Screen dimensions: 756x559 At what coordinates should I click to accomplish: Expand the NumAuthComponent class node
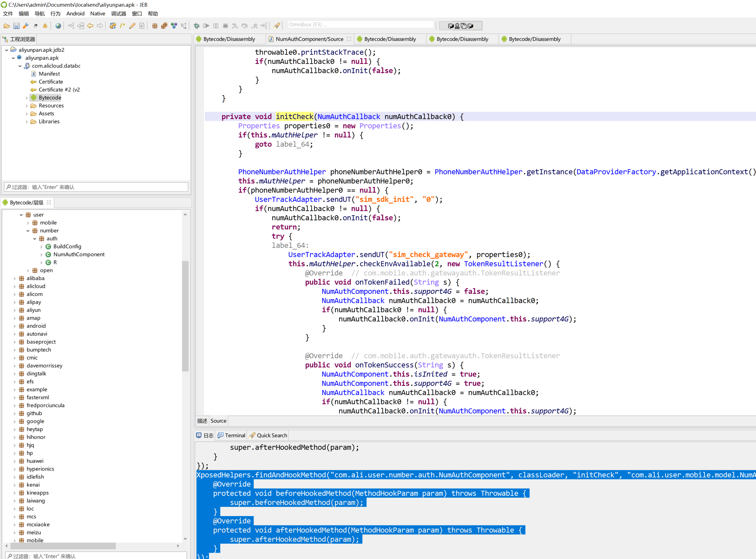click(x=41, y=255)
